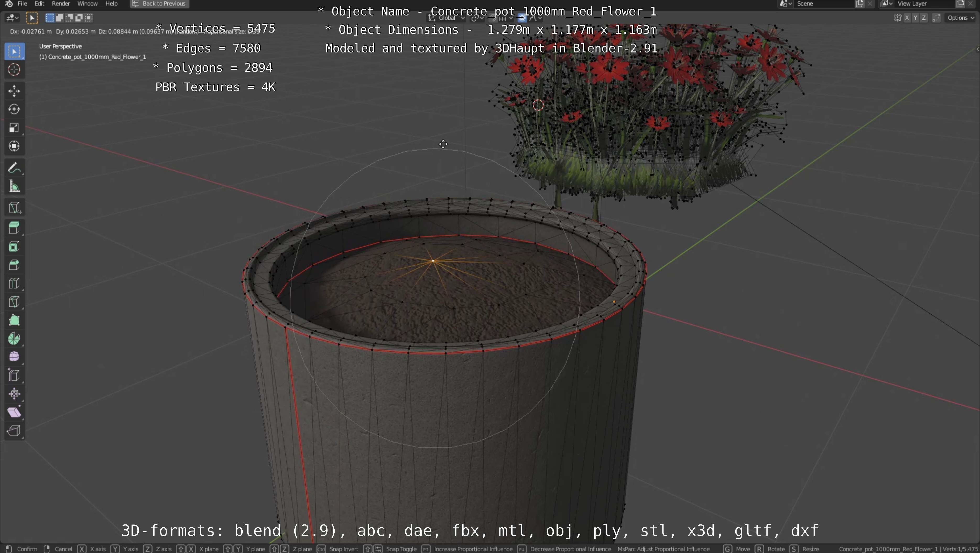Toggle Auto Merge vertices

pos(936,18)
